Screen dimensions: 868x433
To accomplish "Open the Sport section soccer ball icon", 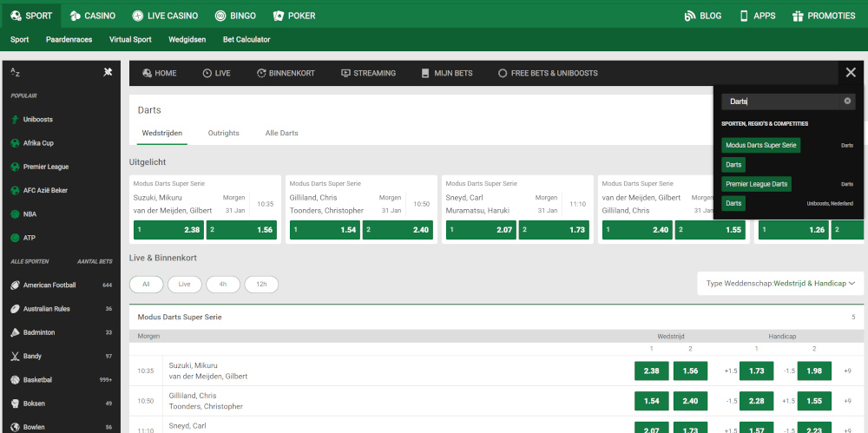I will point(16,16).
